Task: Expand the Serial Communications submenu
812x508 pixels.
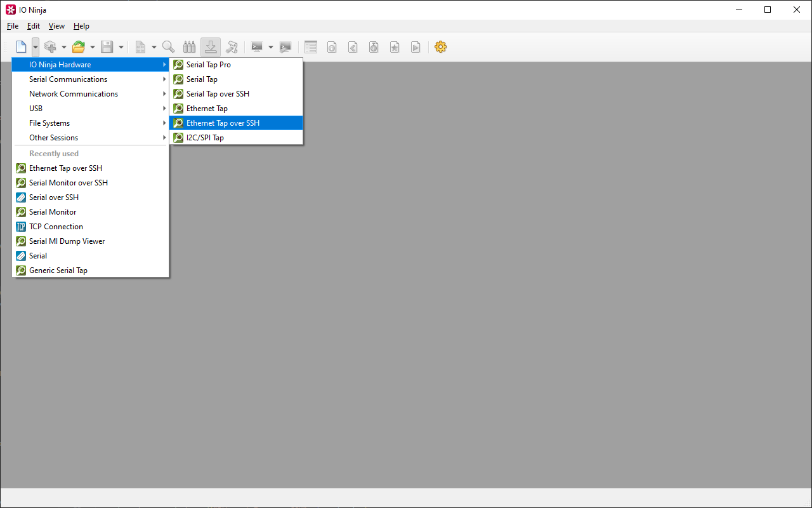Action: point(91,79)
